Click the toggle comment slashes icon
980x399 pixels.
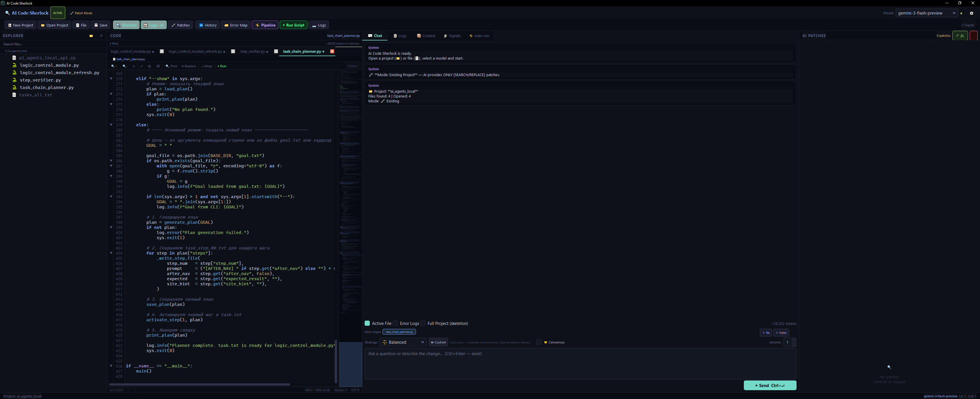pyautogui.click(x=142, y=66)
